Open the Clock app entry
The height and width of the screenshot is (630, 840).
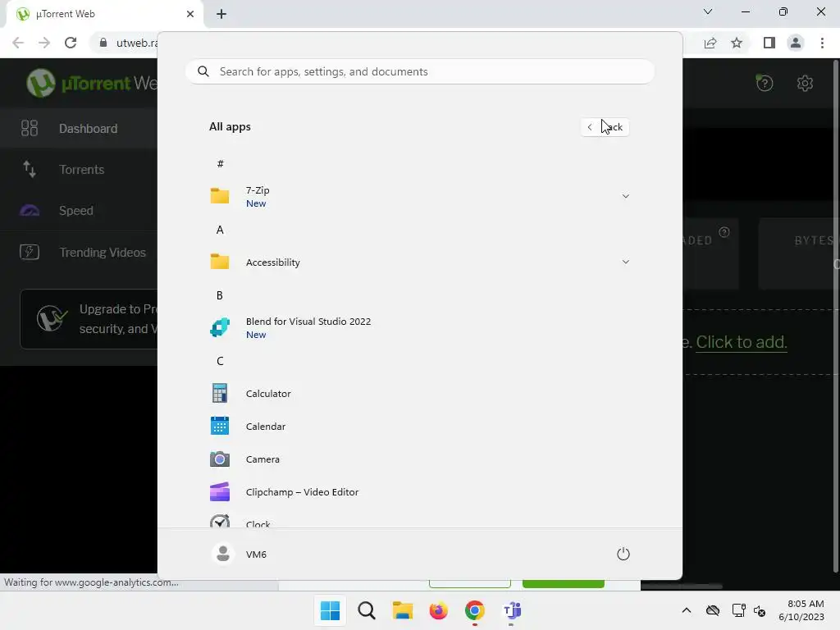419,520
